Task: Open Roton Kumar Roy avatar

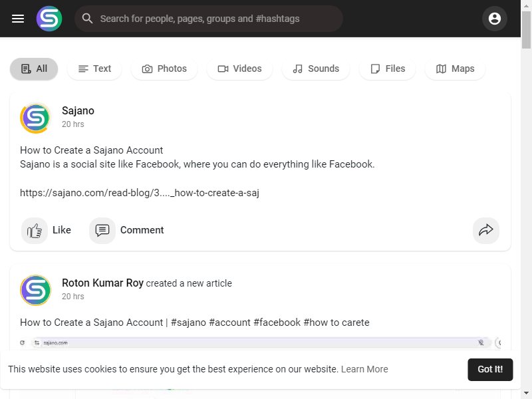Action: [x=35, y=291]
